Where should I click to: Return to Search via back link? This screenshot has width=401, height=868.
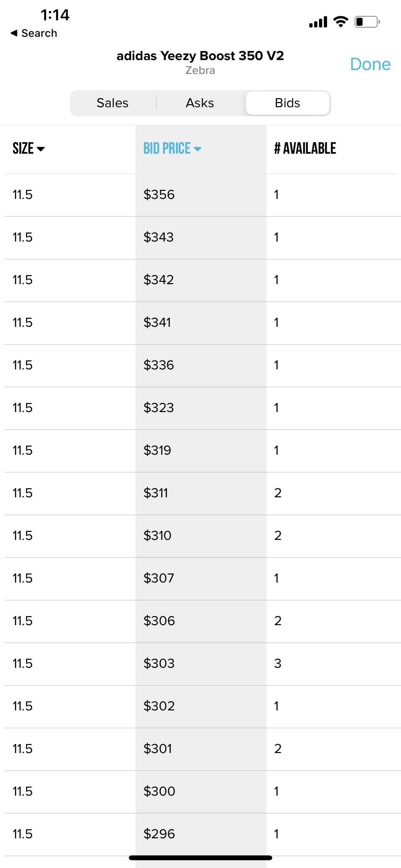click(39, 33)
